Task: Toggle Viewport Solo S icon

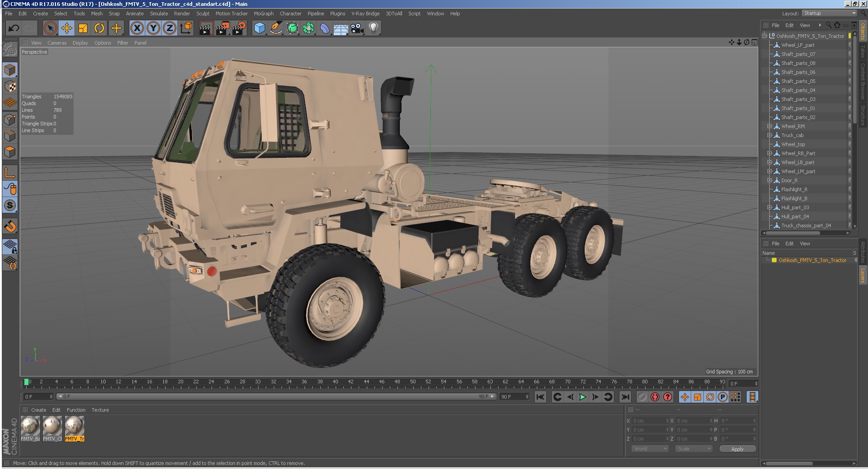Action: point(10,205)
